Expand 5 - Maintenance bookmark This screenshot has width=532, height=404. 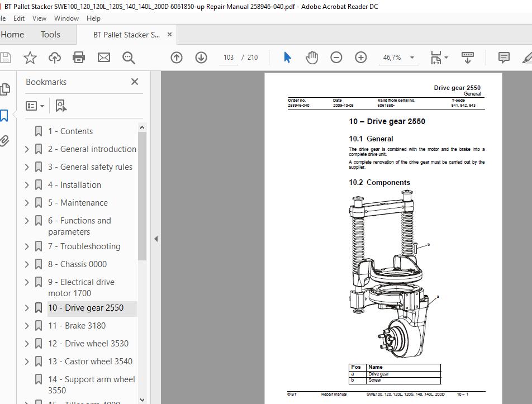27,203
